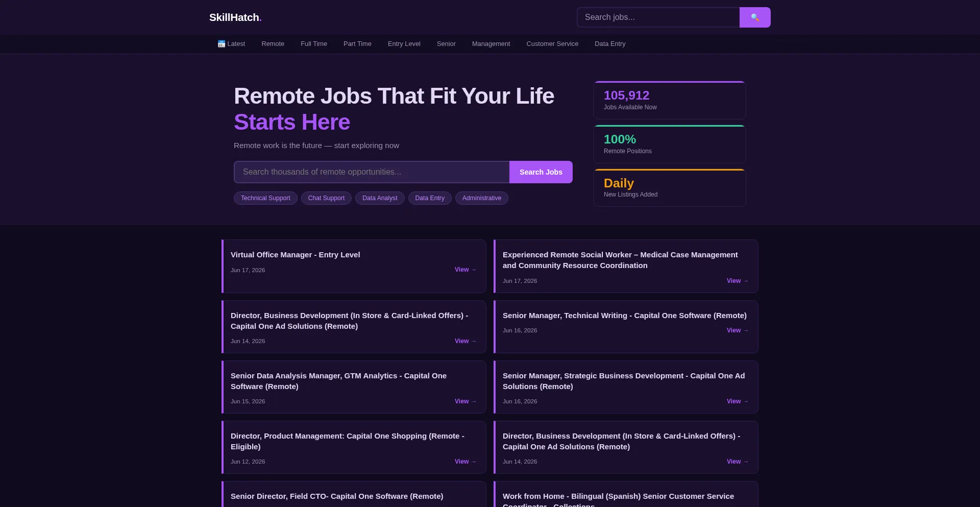View the GTM Analytics job
Screen dimensions: 980x507
pyautogui.click(x=465, y=401)
